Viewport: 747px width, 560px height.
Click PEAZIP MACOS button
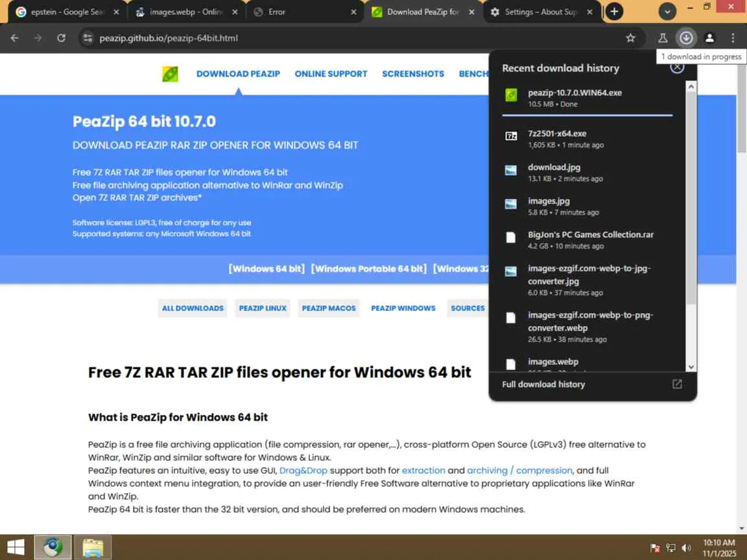329,308
